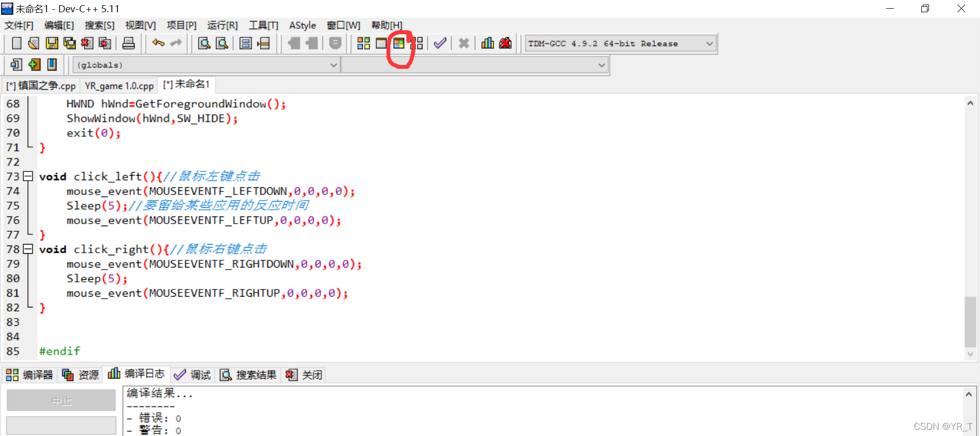Screen dimensions: 980x436
Task: Click the line with ShowWindow(hWnd,SW_HIDE);
Action: coord(152,118)
